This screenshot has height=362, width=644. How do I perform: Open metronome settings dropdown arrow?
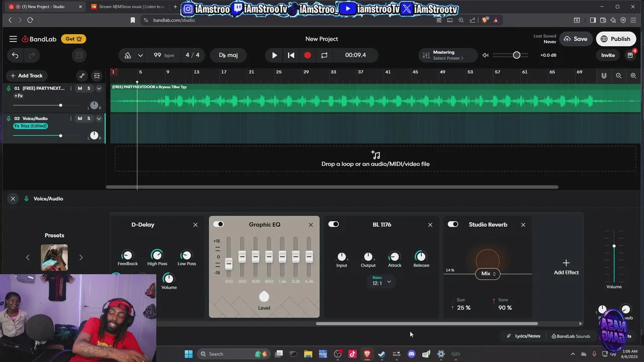[140, 55]
